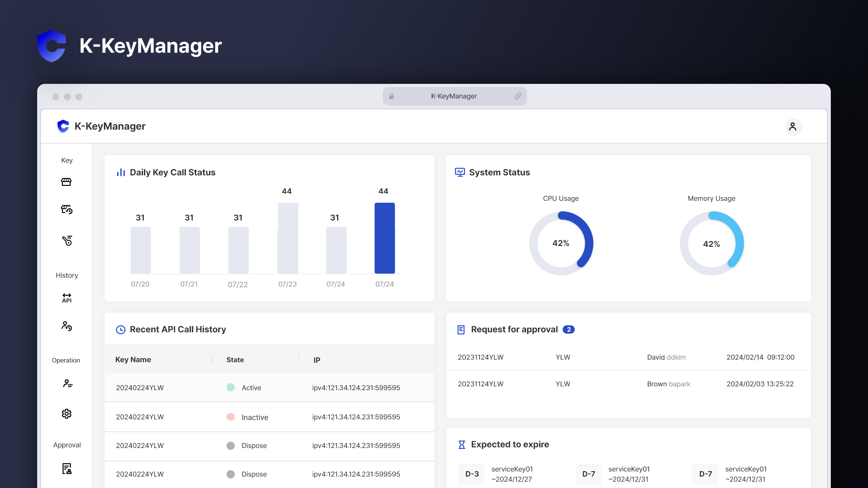Open the settings gear sidebar icon
The image size is (868, 488).
tap(67, 414)
